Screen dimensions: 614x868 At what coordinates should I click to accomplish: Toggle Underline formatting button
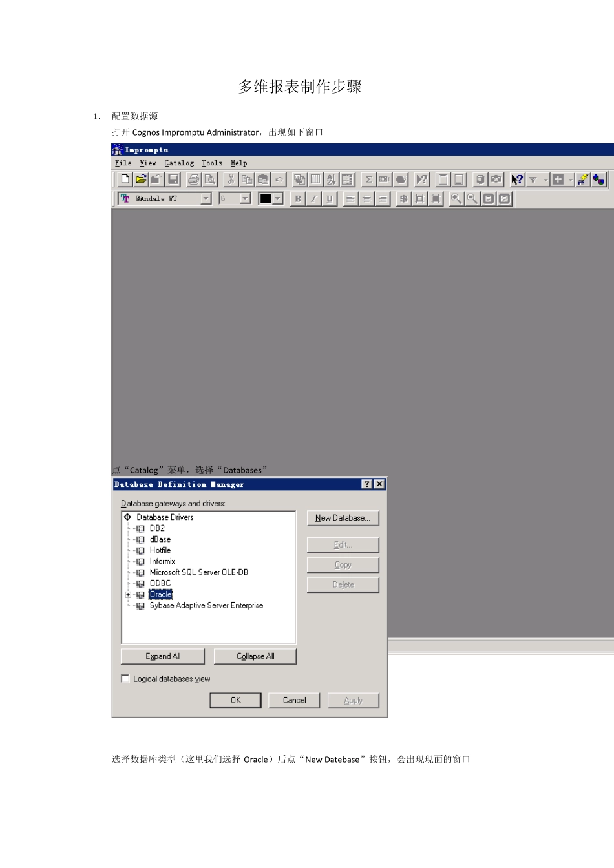click(330, 199)
